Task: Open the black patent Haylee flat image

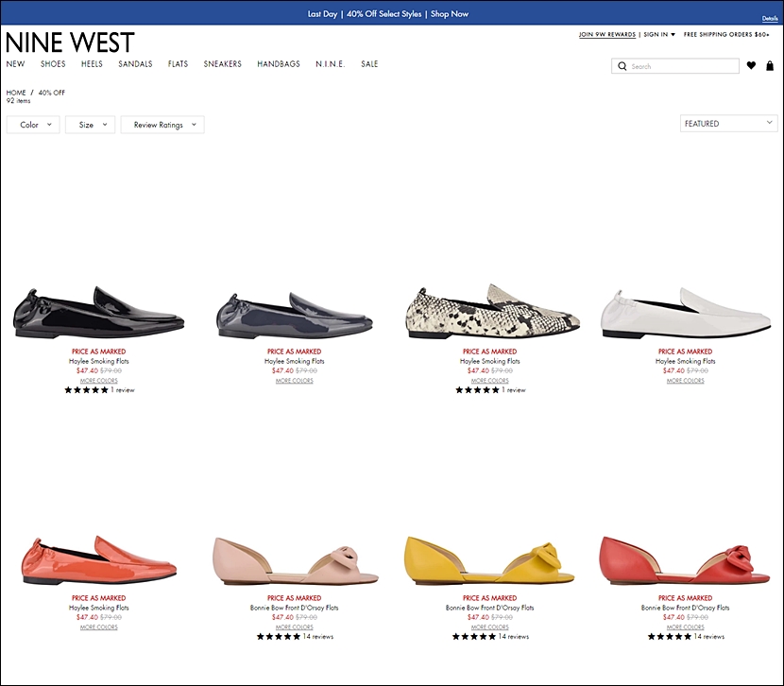Action: [x=99, y=314]
